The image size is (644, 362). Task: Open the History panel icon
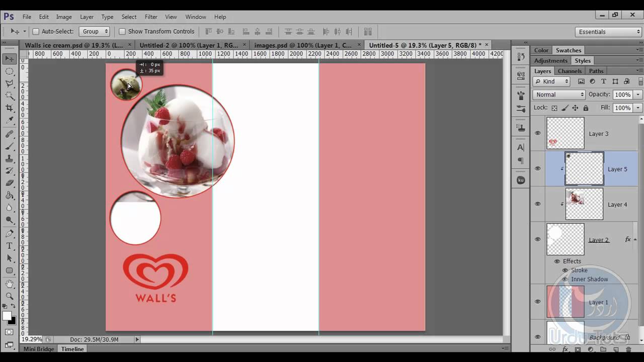point(521,56)
